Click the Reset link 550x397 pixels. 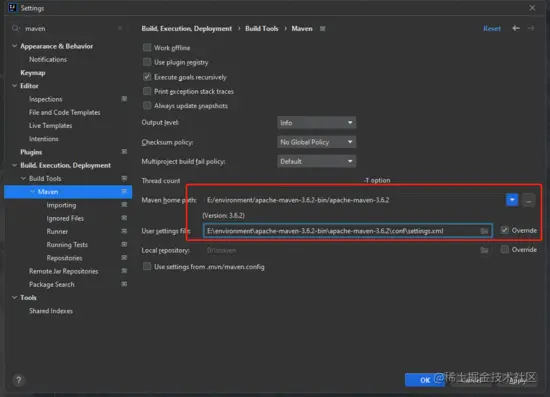(x=492, y=29)
